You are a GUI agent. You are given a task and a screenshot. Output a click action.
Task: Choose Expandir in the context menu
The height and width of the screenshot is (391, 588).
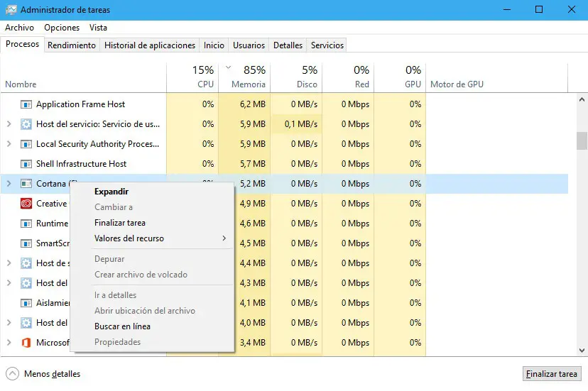[111, 192]
